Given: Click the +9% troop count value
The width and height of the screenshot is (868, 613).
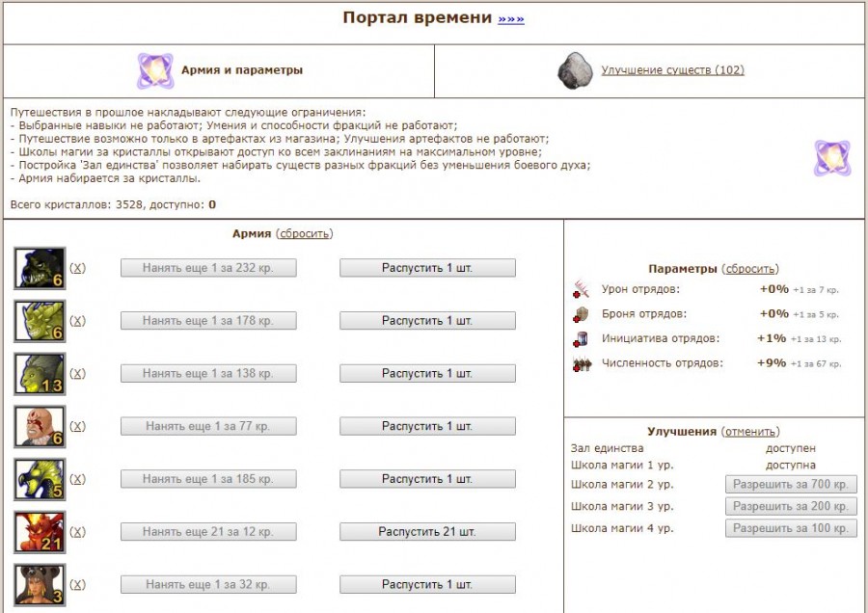Looking at the screenshot, I should (772, 363).
